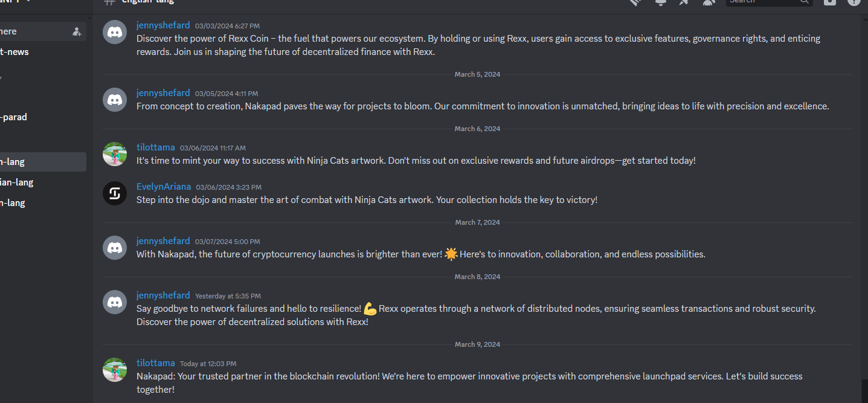
Task: Click the channel hashtag icon in header
Action: (109, 2)
